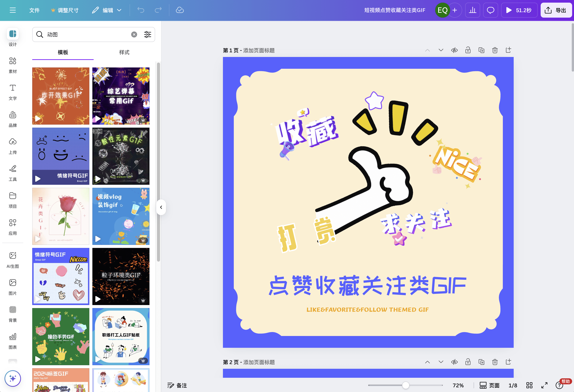Toggle page 2 visibility eye icon
This screenshot has height=392, width=574.
click(454, 362)
